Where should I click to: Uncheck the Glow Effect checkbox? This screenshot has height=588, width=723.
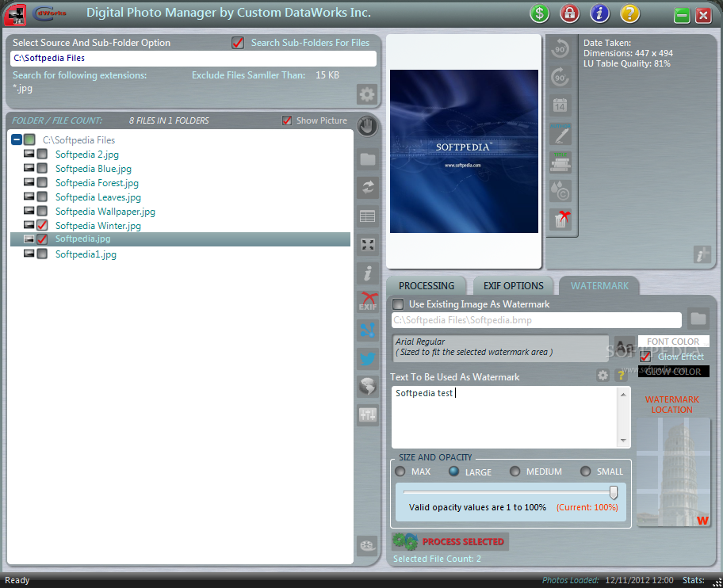pos(645,357)
